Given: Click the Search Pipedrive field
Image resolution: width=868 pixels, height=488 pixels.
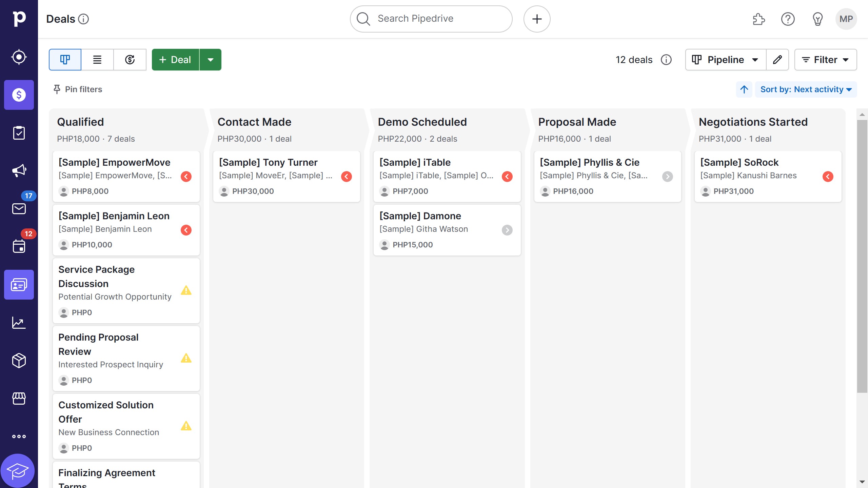Looking at the screenshot, I should point(431,19).
